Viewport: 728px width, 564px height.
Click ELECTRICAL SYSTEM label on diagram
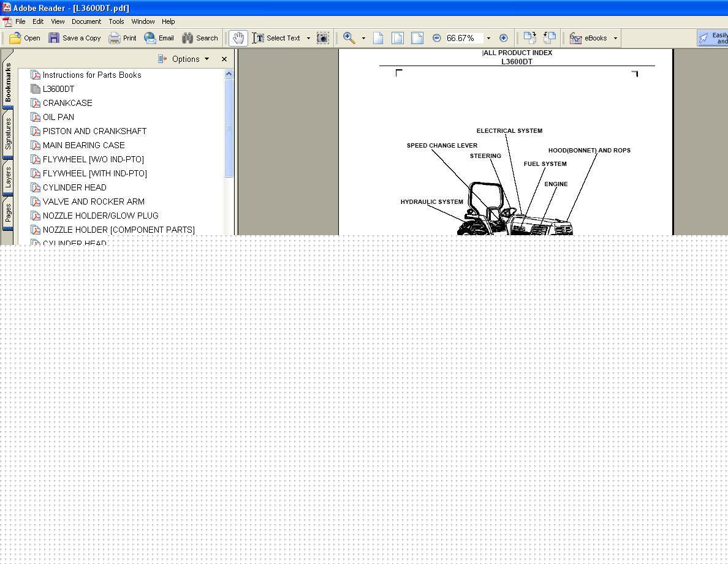(x=509, y=131)
